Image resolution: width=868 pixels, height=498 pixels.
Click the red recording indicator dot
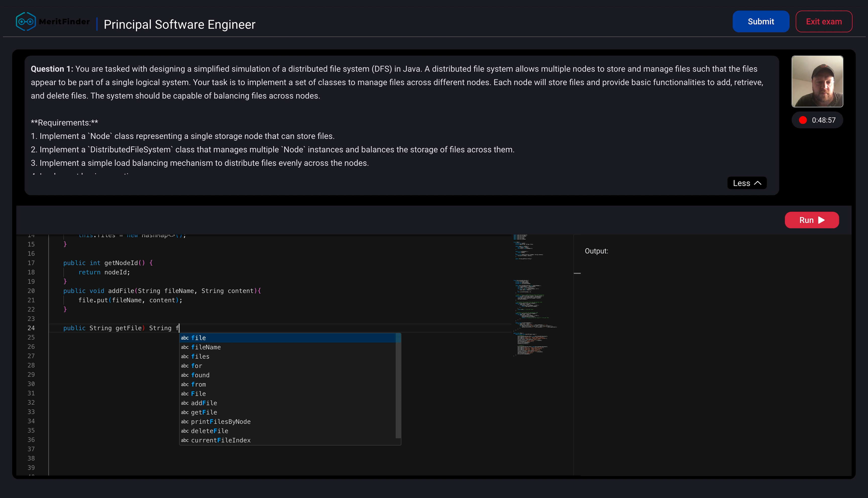[x=803, y=120]
